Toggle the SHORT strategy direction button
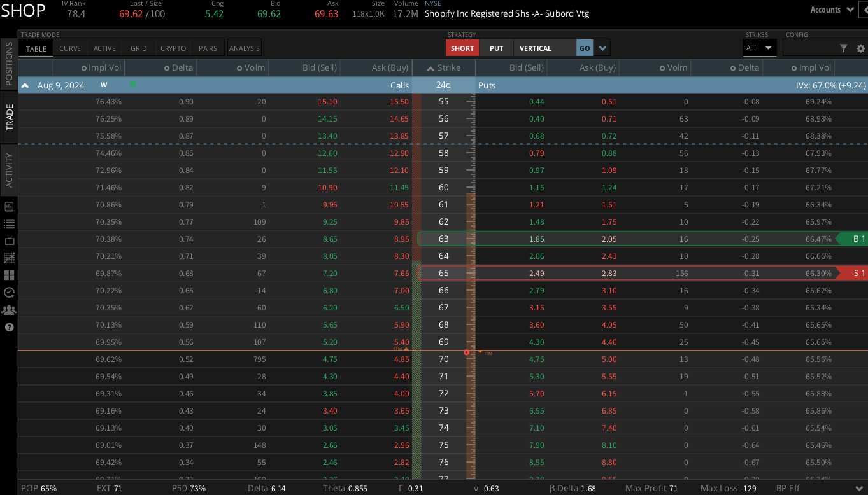This screenshot has height=495, width=868. (462, 48)
